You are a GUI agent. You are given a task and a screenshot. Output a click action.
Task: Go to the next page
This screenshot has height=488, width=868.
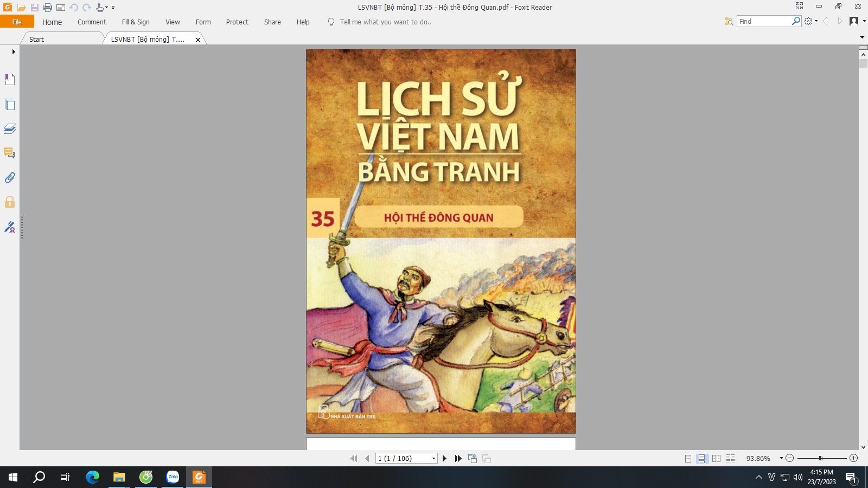click(445, 458)
